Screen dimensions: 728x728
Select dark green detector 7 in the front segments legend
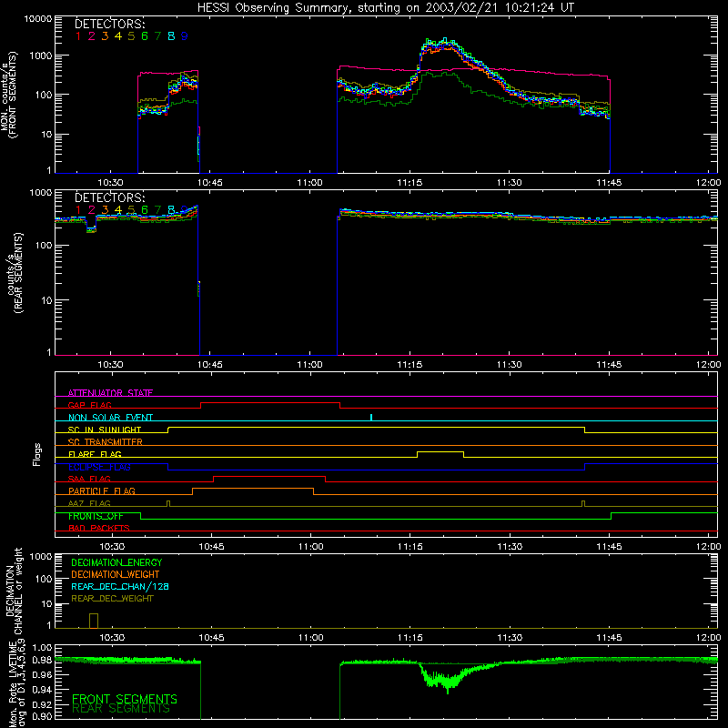coord(157,36)
